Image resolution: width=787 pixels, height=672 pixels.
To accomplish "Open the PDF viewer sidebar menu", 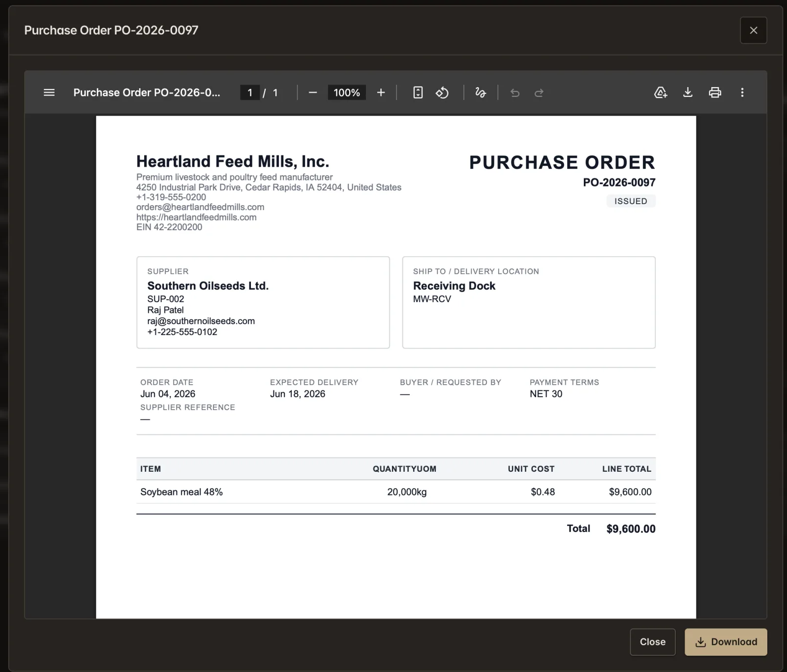I will (x=49, y=92).
